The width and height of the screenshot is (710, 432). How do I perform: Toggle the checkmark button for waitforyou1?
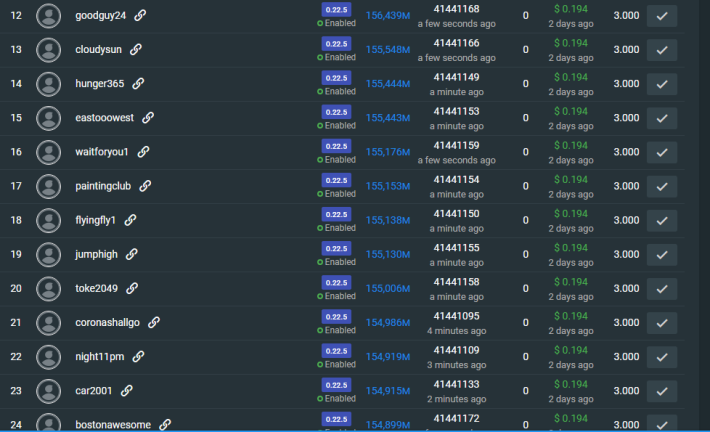point(662,152)
